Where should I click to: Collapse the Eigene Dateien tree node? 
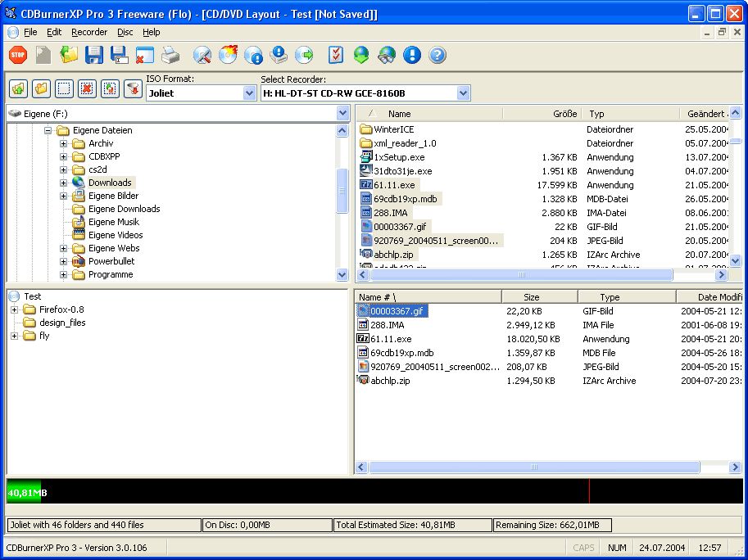tap(48, 130)
